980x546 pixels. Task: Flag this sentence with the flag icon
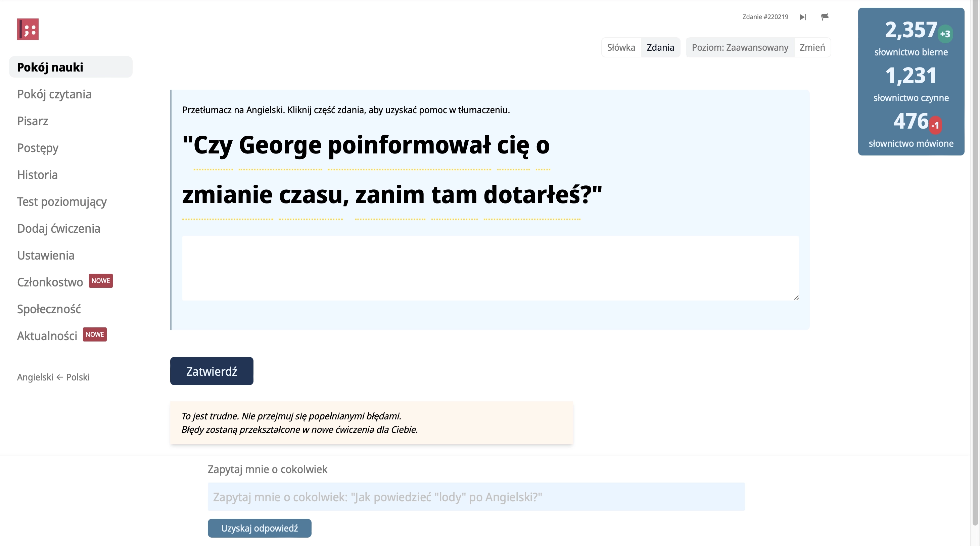[x=825, y=17]
